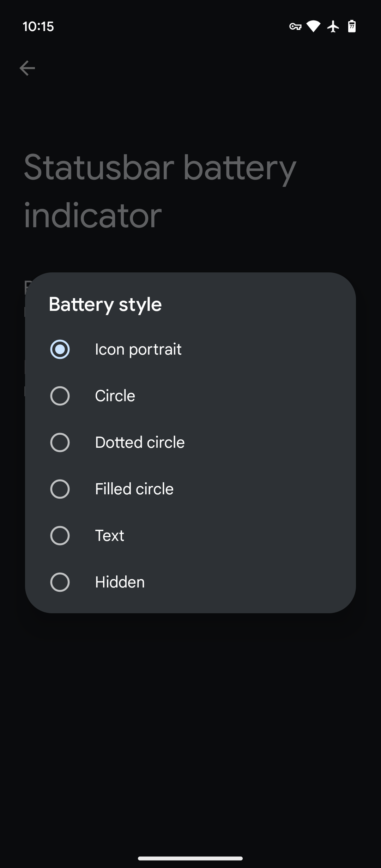Pick the Filled circle option text
The width and height of the screenshot is (381, 868).
(x=134, y=489)
